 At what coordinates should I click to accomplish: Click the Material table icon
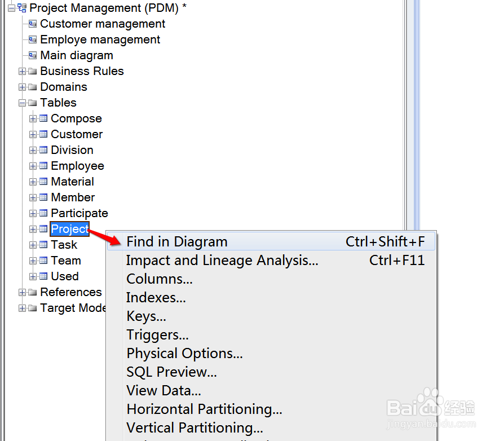43,181
